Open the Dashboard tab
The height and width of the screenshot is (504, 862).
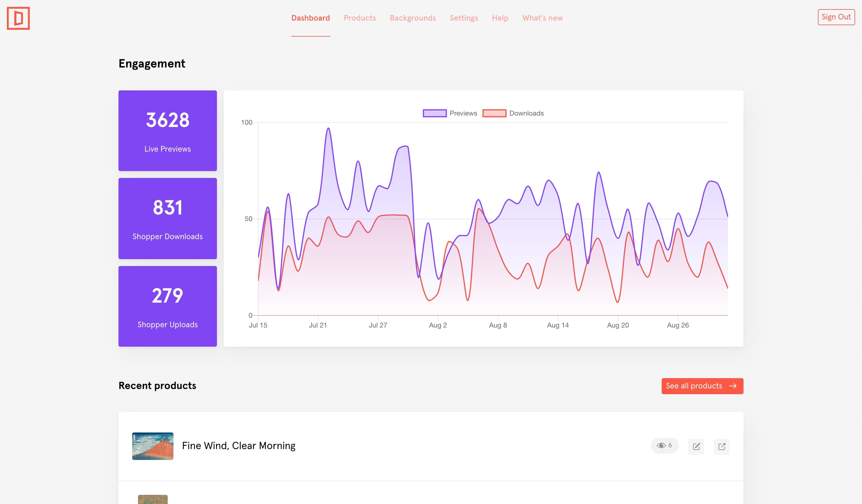pyautogui.click(x=310, y=18)
